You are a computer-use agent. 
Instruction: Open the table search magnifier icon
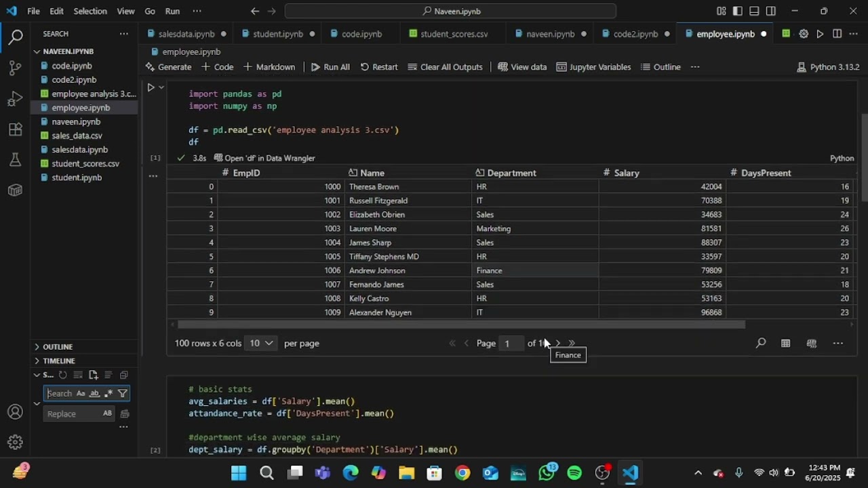point(761,344)
